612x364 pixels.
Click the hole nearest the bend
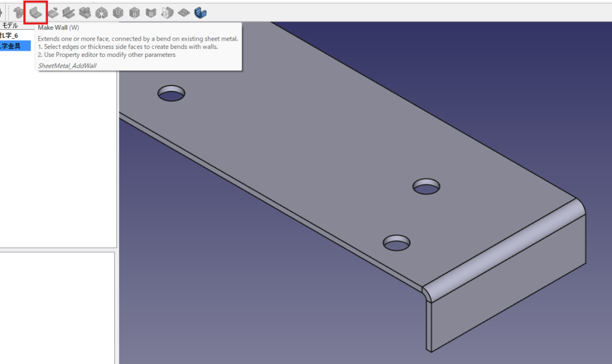coord(396,243)
